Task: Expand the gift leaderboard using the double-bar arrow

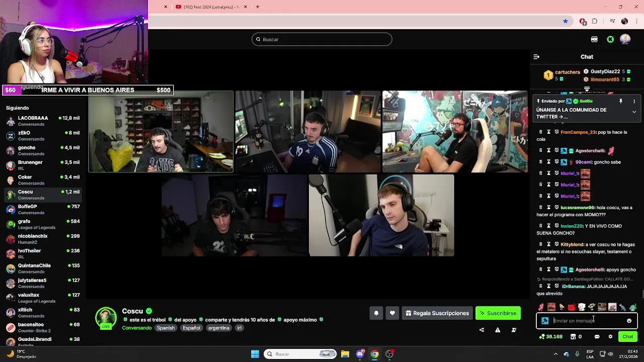Action: [x=587, y=89]
